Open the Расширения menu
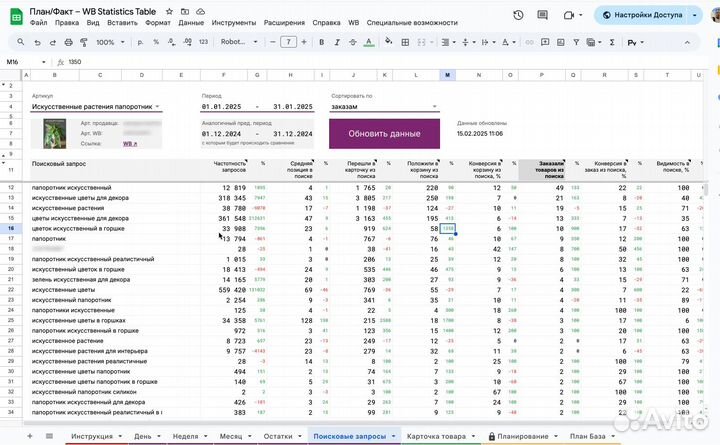 click(x=284, y=22)
